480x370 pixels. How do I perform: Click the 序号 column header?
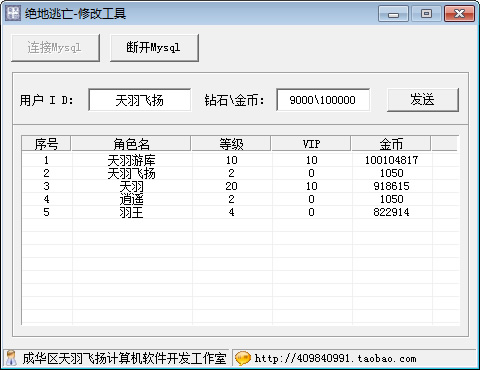[x=46, y=144]
